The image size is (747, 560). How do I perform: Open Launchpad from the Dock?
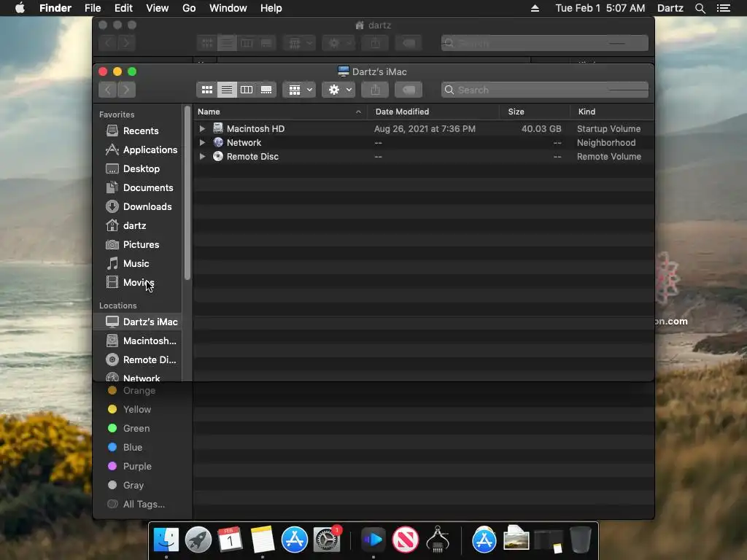click(198, 540)
